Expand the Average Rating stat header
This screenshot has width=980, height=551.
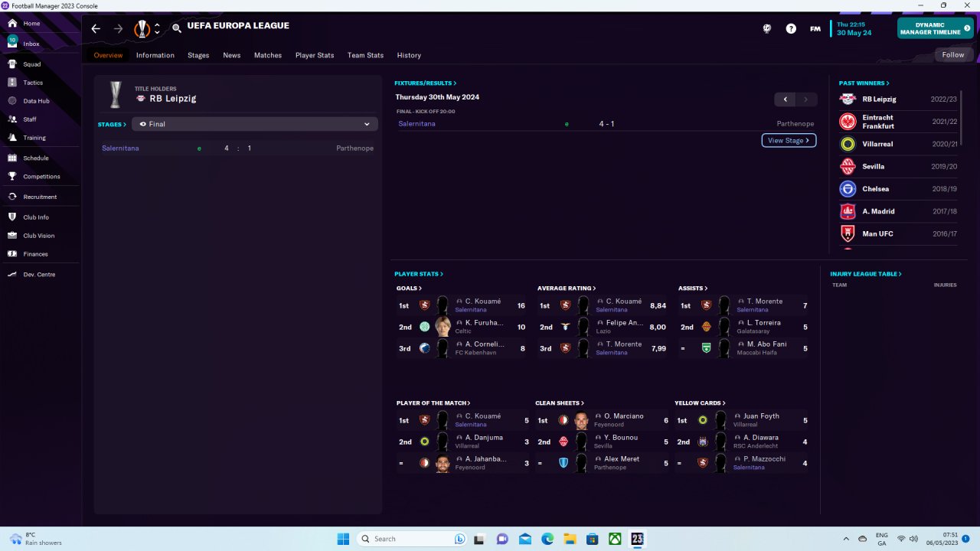[x=567, y=289]
